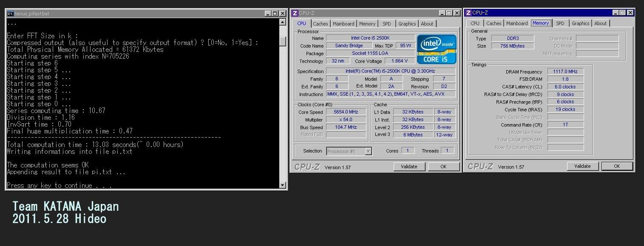Click console scrollbar up arrow
The image size is (644, 246).
pyautogui.click(x=283, y=22)
